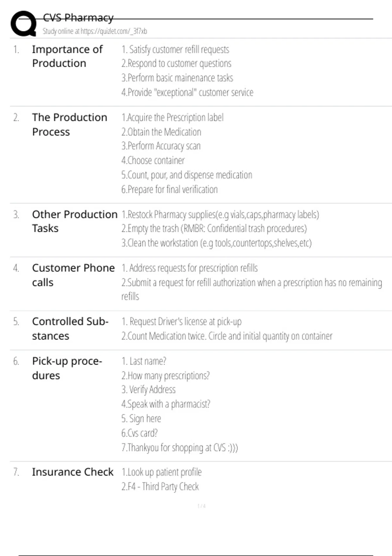Open the quizlet.com study link
This screenshot has width=392, height=556.
95,31
